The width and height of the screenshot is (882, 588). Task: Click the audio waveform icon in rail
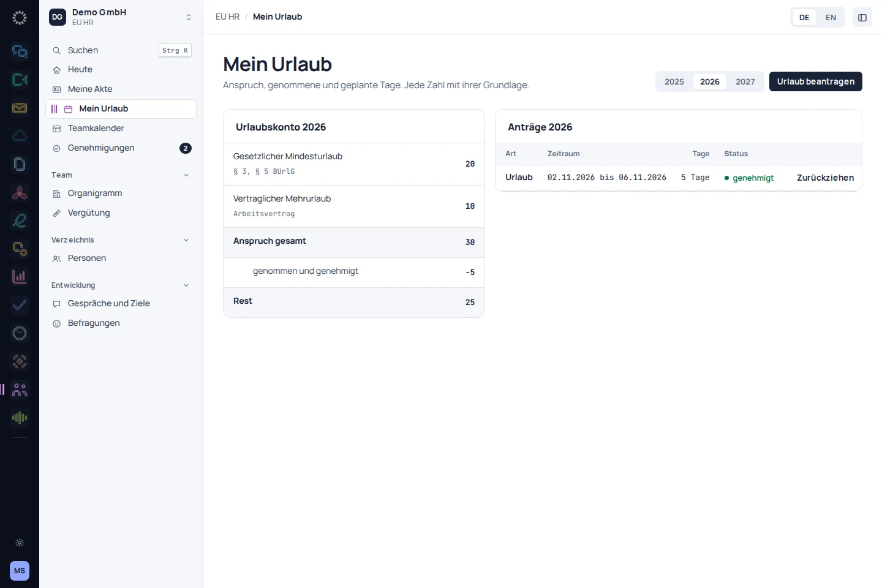(x=20, y=418)
